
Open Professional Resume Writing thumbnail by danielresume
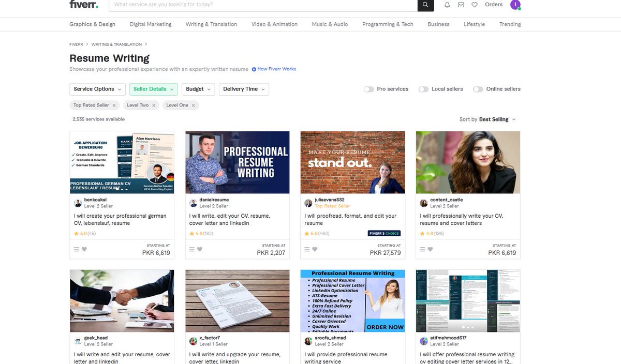[238, 162]
